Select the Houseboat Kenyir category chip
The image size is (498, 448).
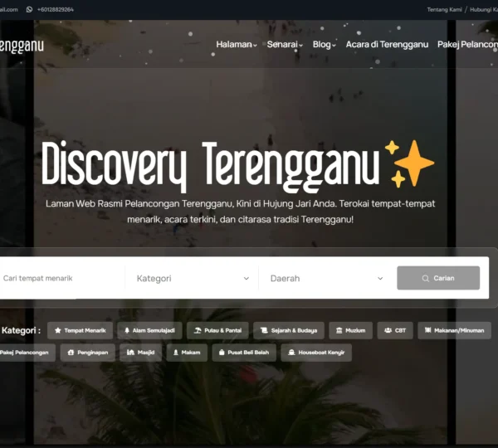point(316,353)
